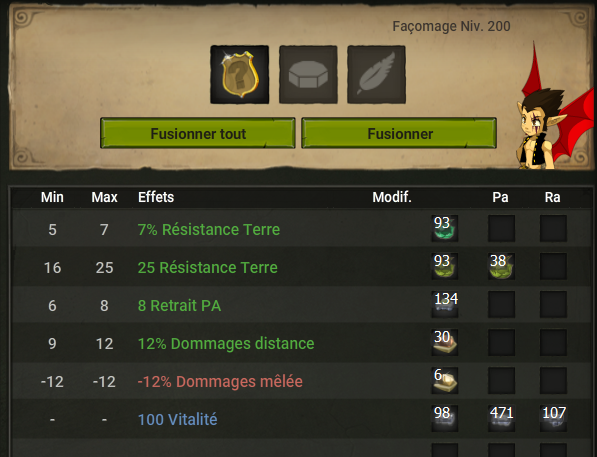Use the 107 Ra Vitalité rune

[x=553, y=419]
